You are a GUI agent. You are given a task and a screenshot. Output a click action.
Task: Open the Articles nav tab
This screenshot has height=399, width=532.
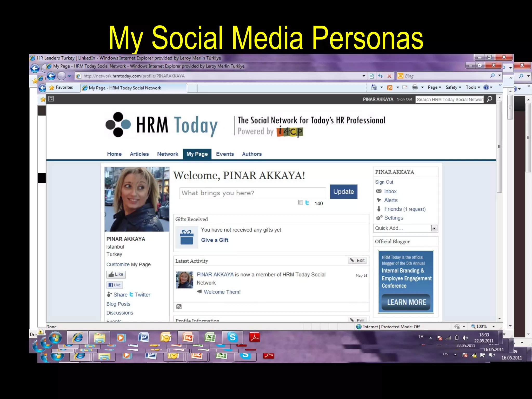(x=139, y=154)
